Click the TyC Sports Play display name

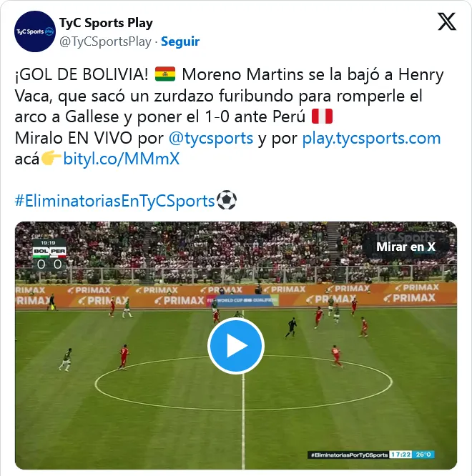tap(106, 23)
